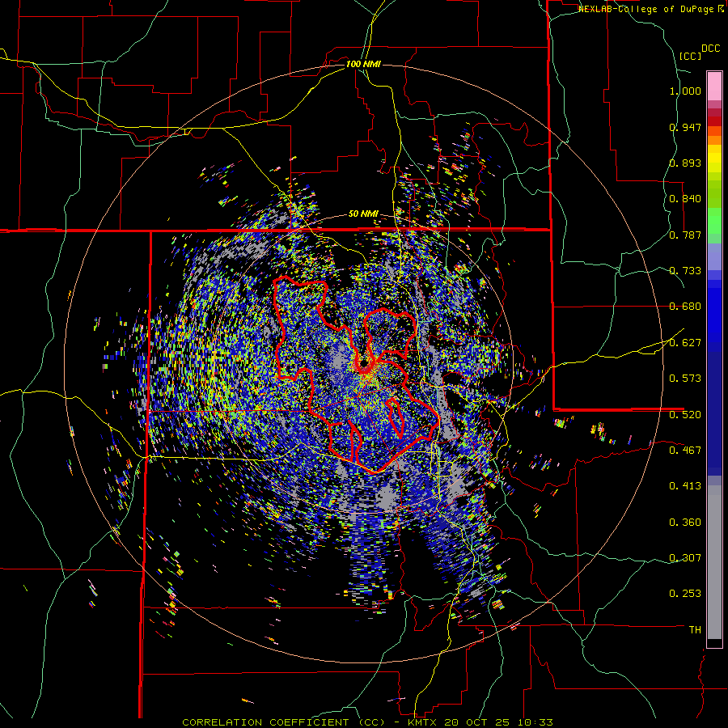Click the 100 NMI range ring label
The image size is (728, 728).
click(363, 64)
